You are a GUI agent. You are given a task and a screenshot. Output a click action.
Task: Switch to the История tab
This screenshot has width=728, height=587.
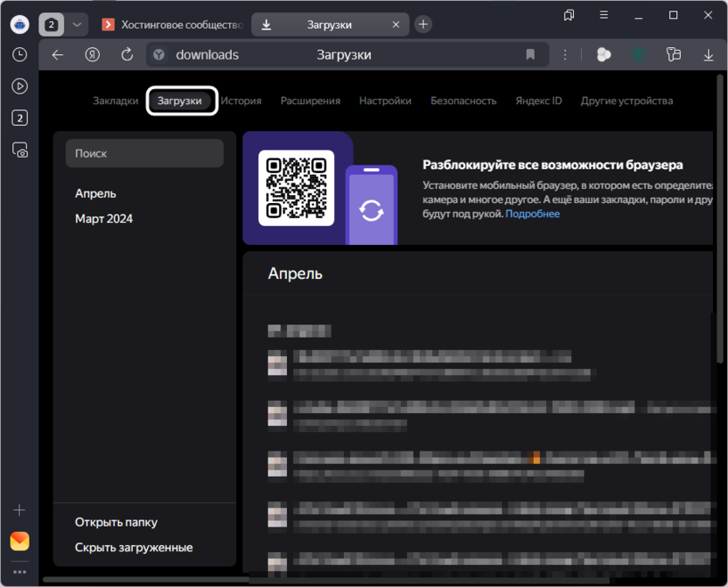click(x=241, y=101)
